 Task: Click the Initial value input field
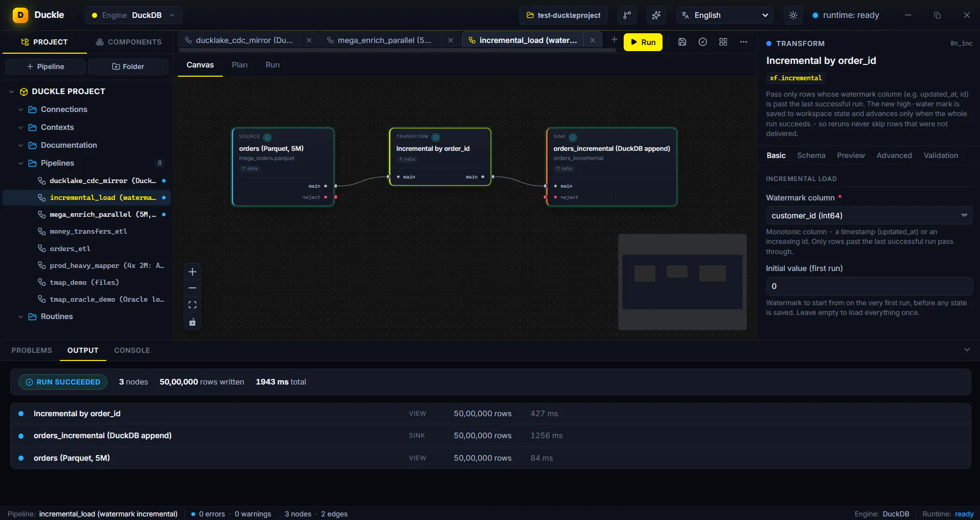click(x=869, y=286)
